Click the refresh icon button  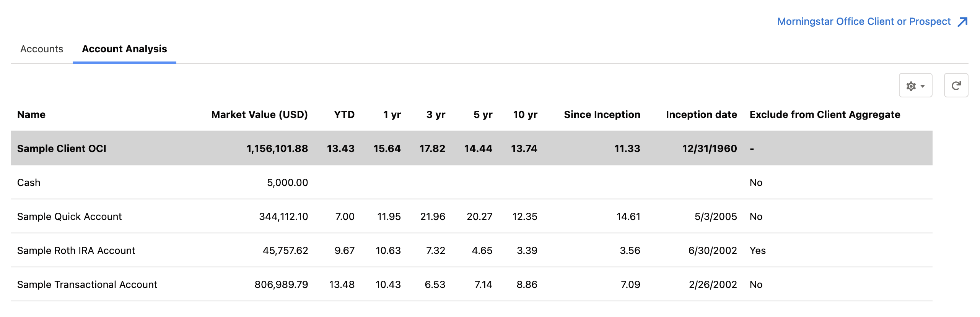coord(956,86)
